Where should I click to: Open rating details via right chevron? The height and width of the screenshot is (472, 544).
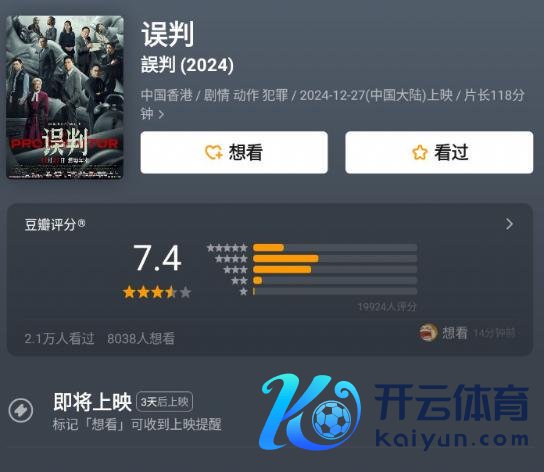509,224
